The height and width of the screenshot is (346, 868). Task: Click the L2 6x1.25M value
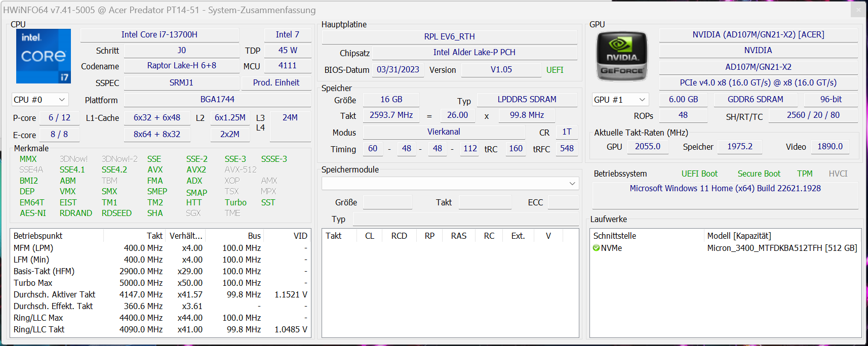click(x=230, y=117)
